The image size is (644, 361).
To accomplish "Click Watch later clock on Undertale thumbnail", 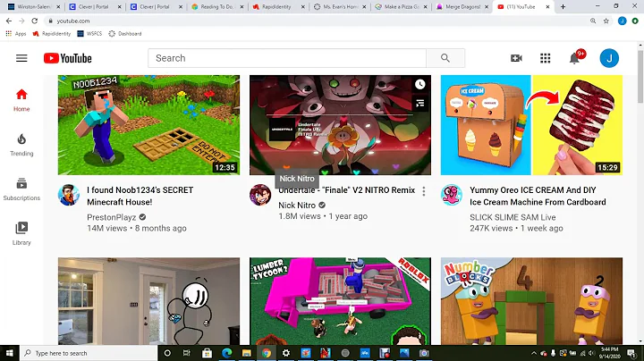I will point(419,85).
